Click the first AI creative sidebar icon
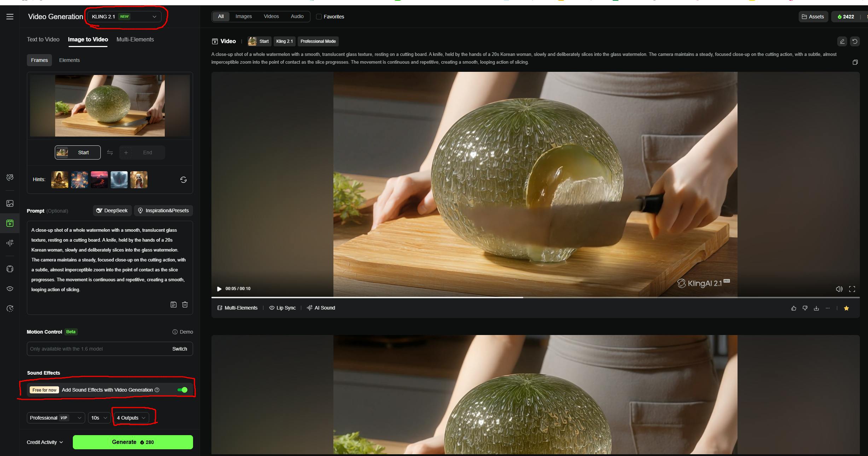This screenshot has height=456, width=868. (x=10, y=177)
